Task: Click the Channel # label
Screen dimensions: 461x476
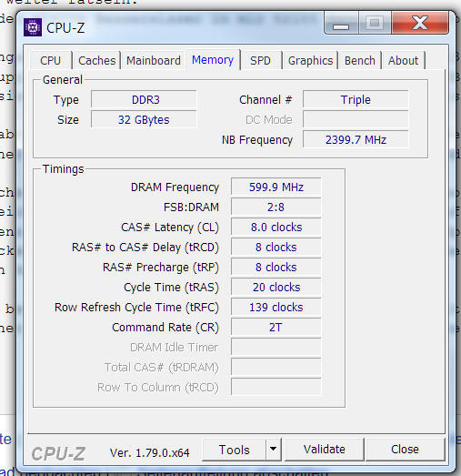Action: click(266, 100)
